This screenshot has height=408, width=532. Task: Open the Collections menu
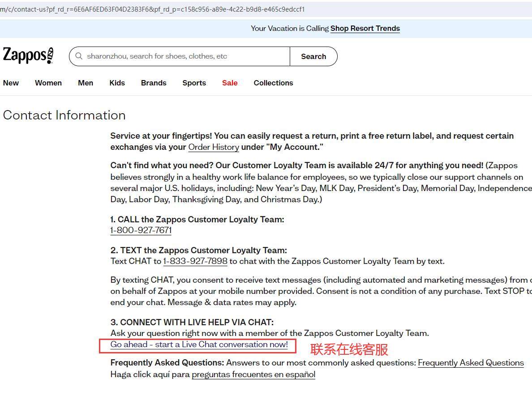274,83
